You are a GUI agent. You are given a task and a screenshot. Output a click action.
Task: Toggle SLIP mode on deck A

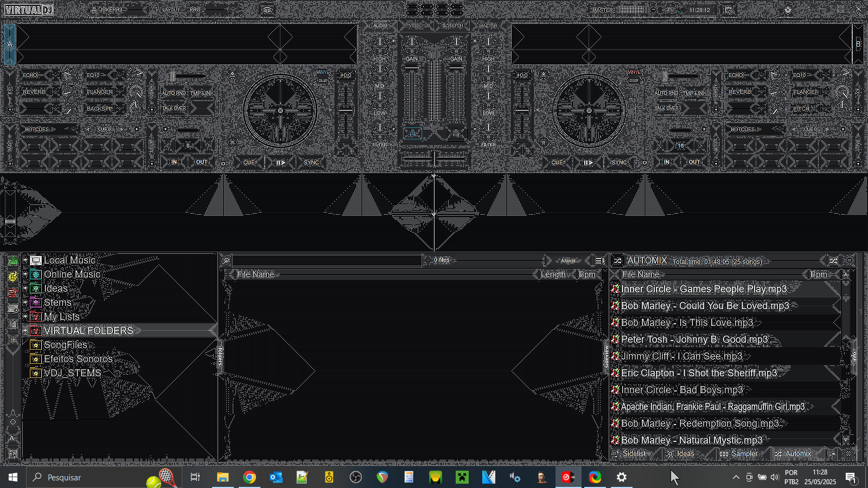323,80
